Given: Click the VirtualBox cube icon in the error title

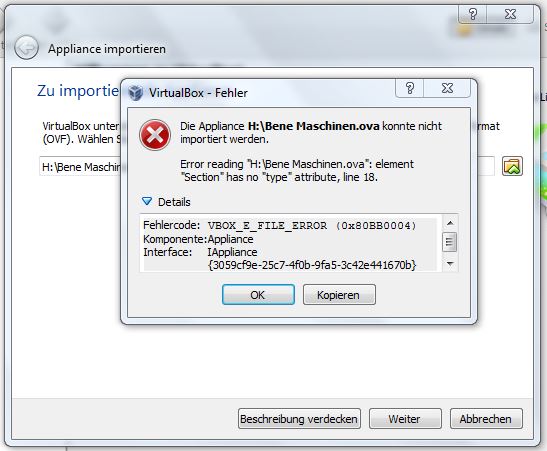Looking at the screenshot, I should click(x=135, y=93).
